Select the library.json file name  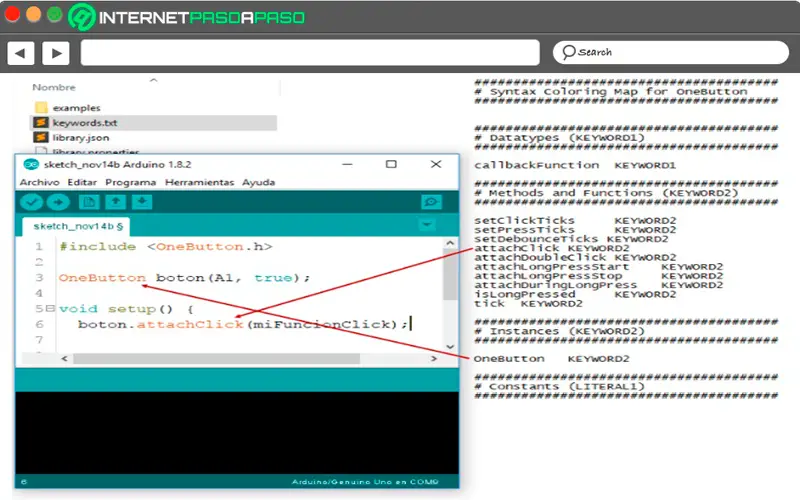tap(81, 137)
